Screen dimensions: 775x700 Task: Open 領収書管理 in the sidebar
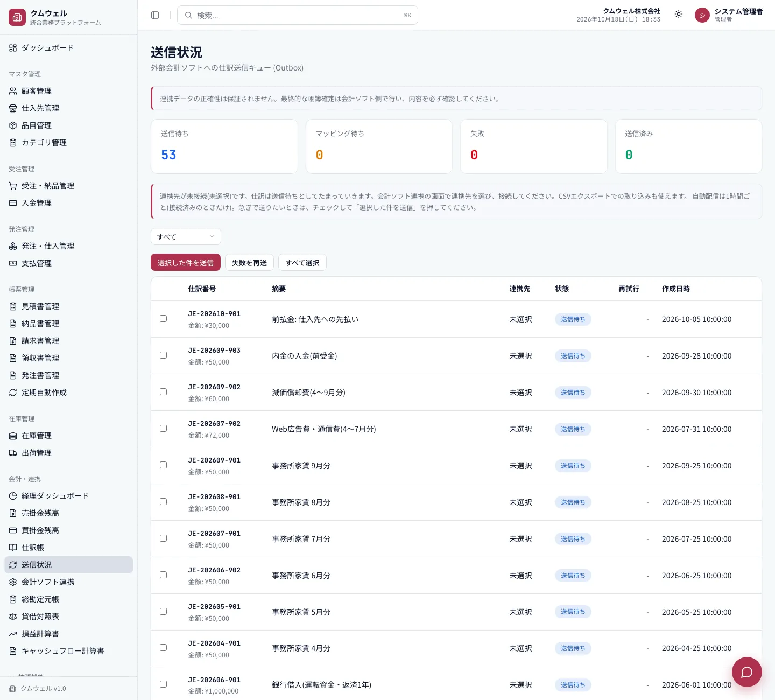point(69,358)
